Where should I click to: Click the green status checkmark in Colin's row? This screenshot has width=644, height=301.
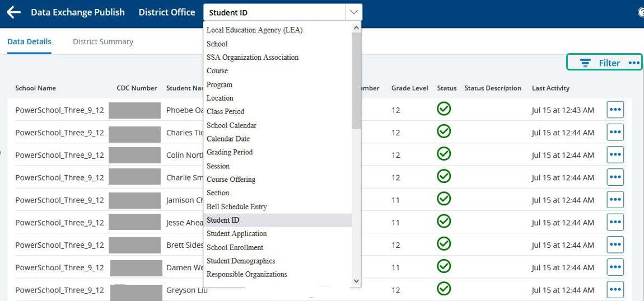[444, 154]
